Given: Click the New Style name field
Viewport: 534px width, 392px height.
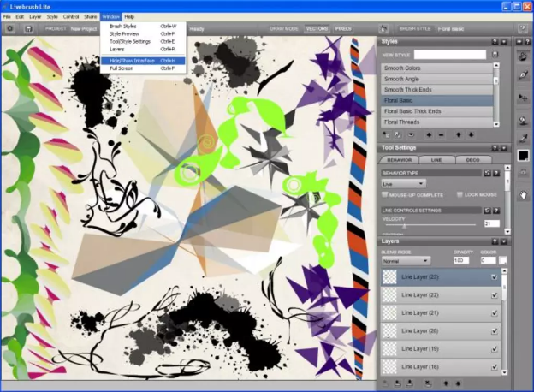Looking at the screenshot, I should coord(450,55).
